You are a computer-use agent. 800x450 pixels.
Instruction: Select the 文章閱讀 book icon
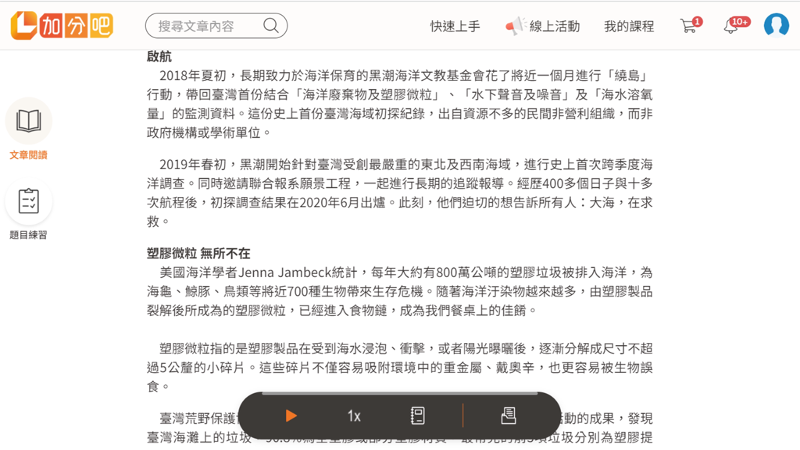pos(28,121)
